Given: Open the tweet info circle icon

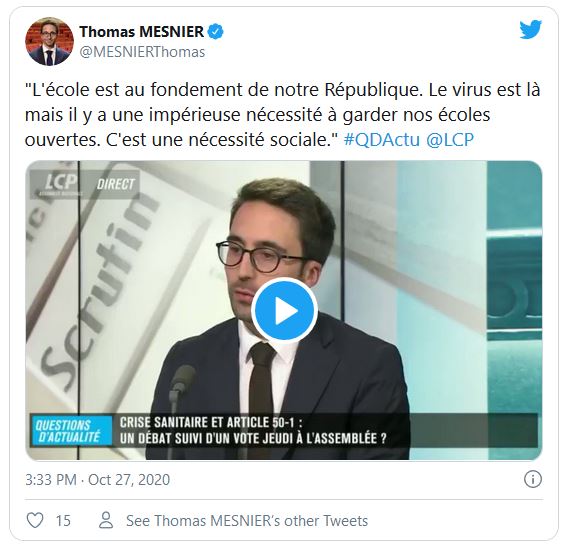Looking at the screenshot, I should tap(533, 479).
